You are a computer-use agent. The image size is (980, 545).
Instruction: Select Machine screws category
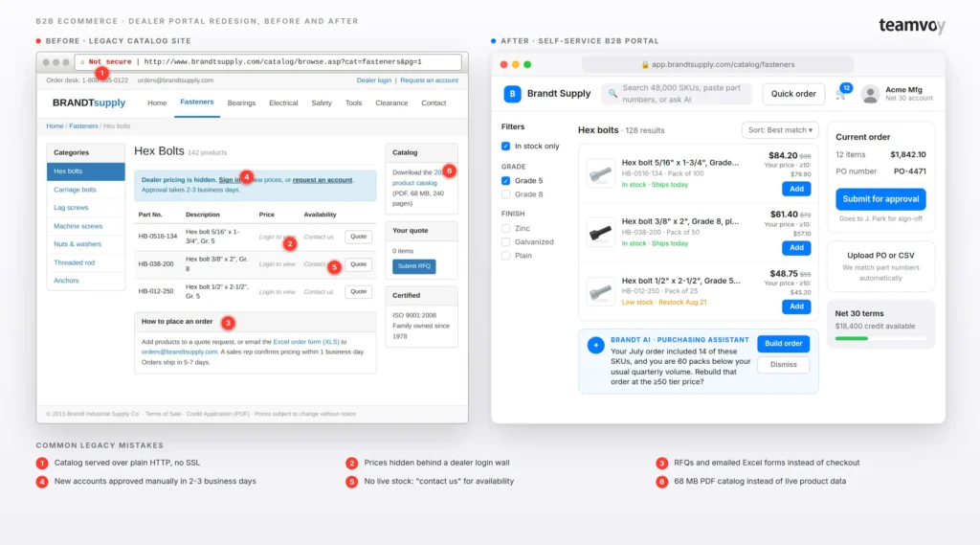click(78, 226)
